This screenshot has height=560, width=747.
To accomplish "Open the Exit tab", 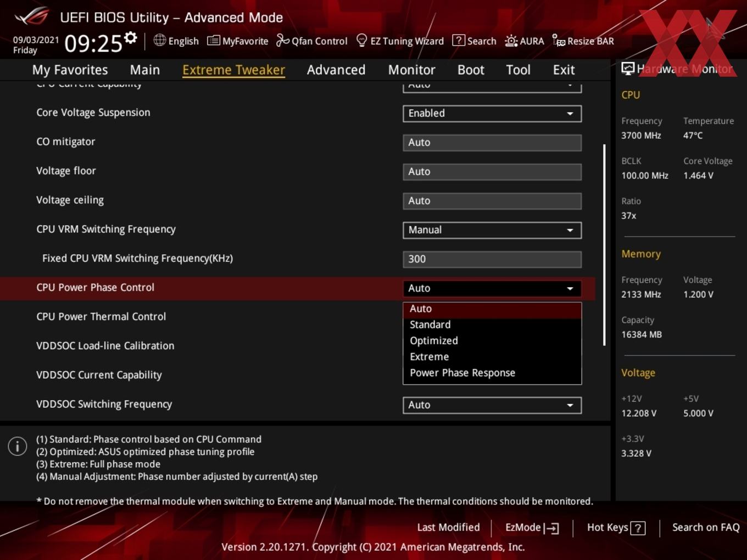I will tap(564, 70).
